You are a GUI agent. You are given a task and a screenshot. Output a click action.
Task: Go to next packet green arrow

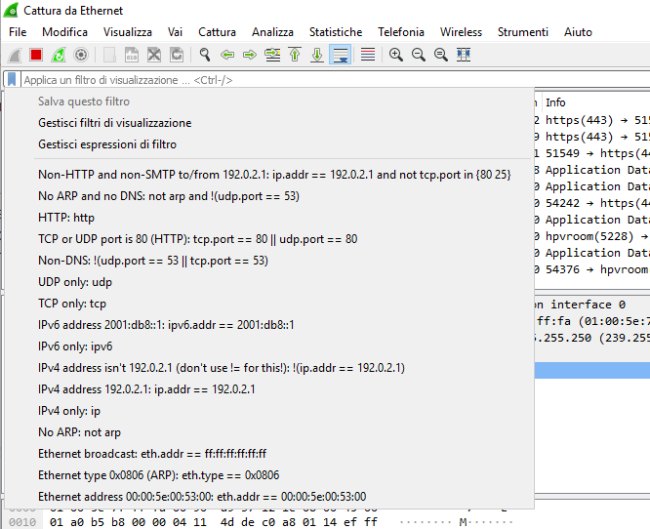coord(250,55)
